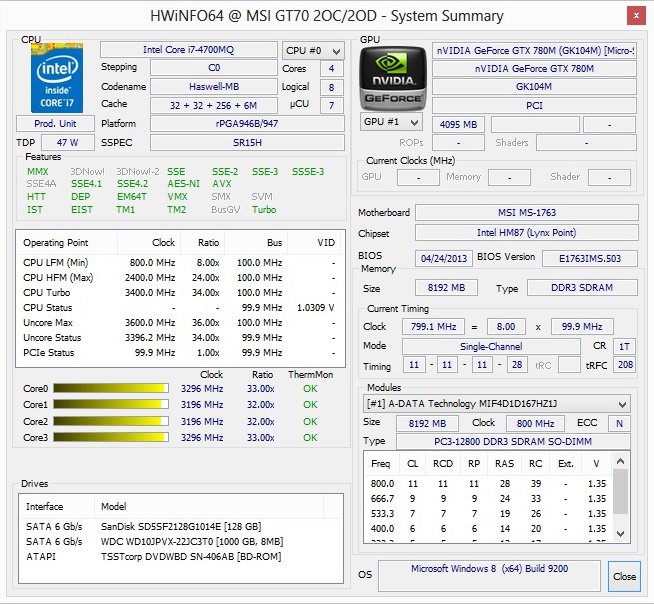Click scroll up arrow in timings table

click(x=620, y=461)
